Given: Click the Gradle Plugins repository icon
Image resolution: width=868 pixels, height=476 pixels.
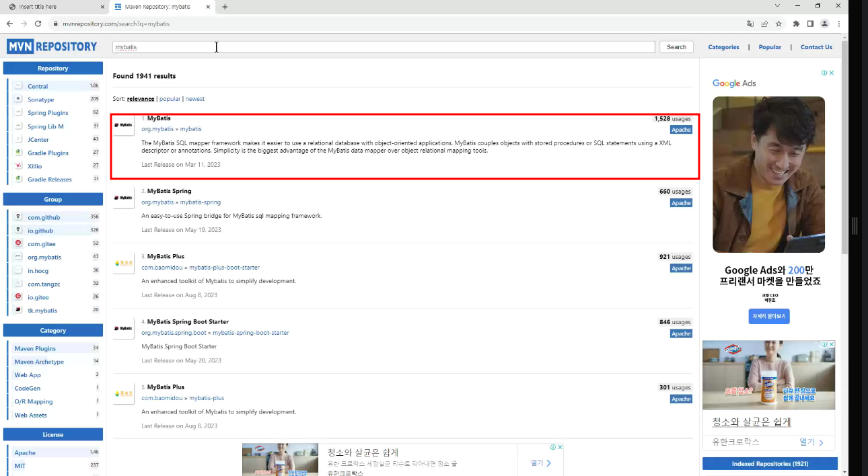Looking at the screenshot, I should [19, 153].
